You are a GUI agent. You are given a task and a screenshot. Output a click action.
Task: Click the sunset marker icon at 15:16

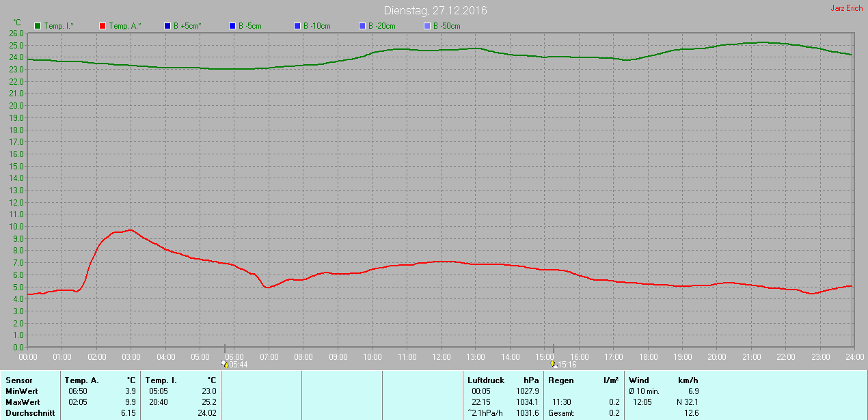[x=554, y=365]
